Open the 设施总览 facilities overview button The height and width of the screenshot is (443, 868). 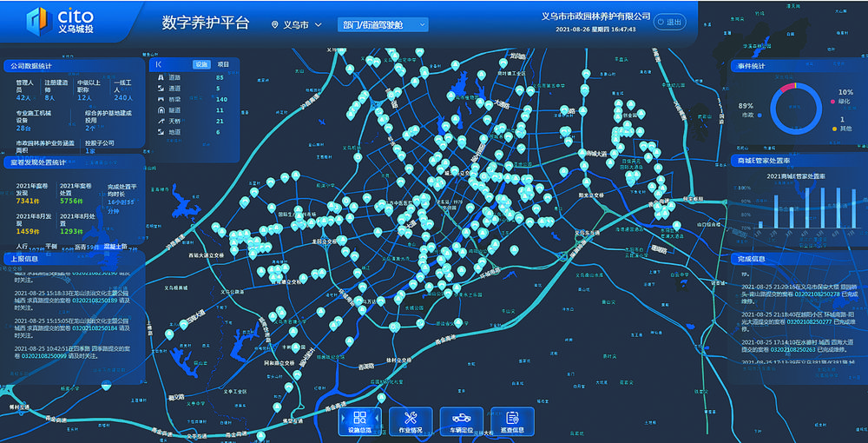359,420
